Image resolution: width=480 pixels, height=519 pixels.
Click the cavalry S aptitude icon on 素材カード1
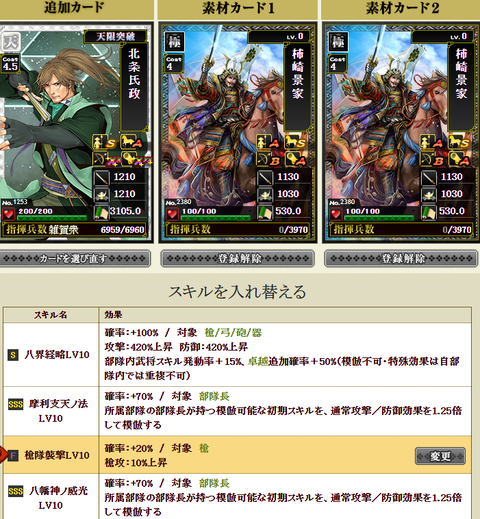296,142
